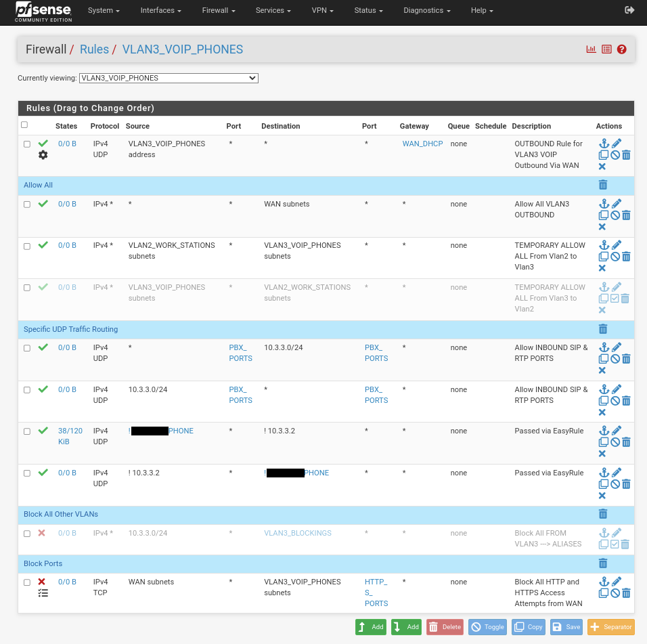Go to Rules breadcrumb link
Image resolution: width=647 pixels, height=644 pixels.
pos(94,49)
